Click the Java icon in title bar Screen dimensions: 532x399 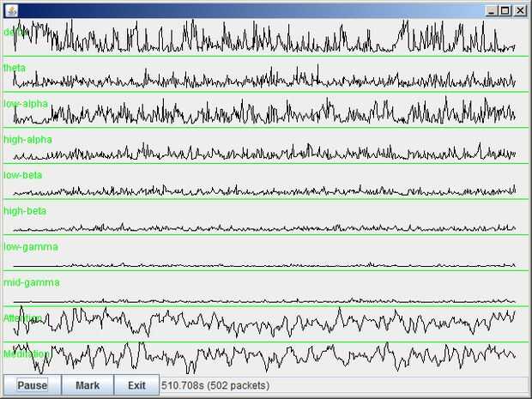pyautogui.click(x=12, y=11)
